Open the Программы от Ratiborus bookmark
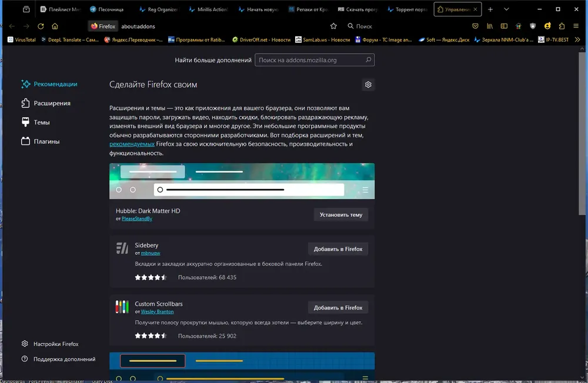Image resolution: width=588 pixels, height=383 pixels. (196, 40)
